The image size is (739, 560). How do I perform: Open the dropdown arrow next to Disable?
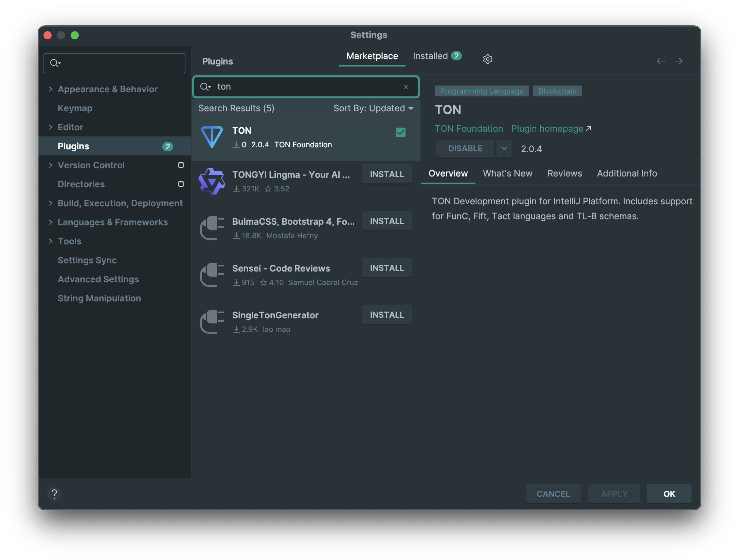504,148
